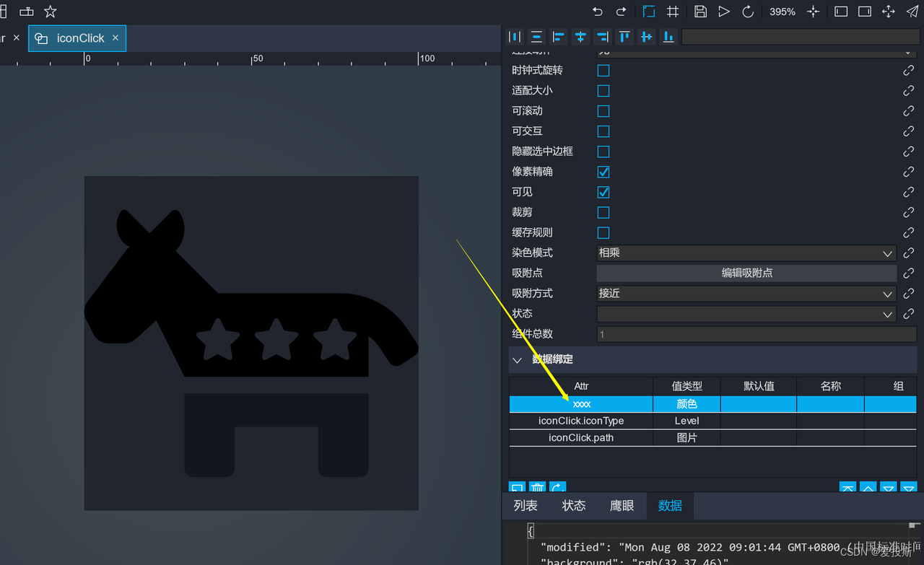Click the 值类型 column header
Screen dimensions: 924x565
pos(687,386)
